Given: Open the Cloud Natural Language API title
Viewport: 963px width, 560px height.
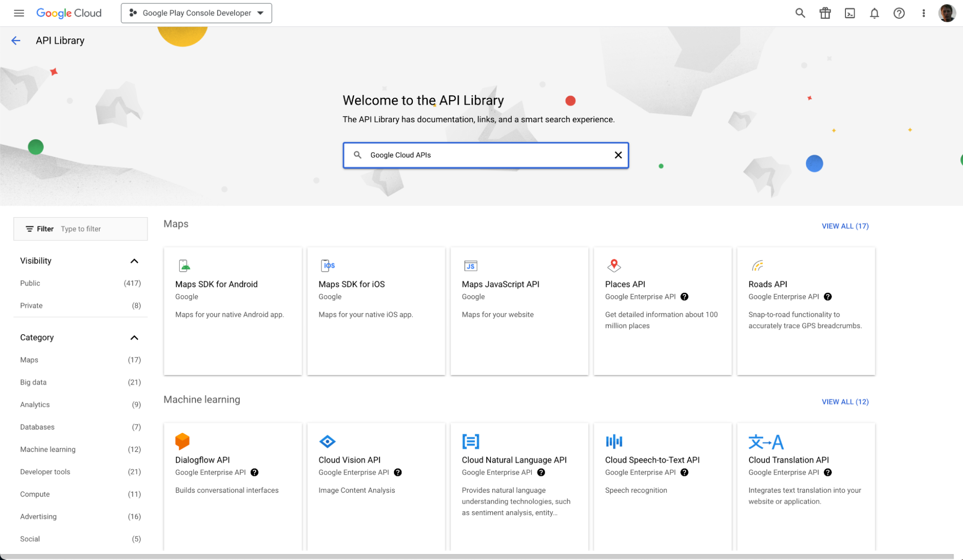Looking at the screenshot, I should pos(514,460).
